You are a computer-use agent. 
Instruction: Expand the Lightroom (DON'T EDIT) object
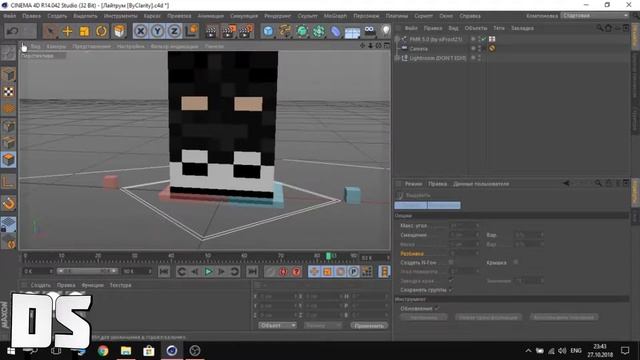pyautogui.click(x=397, y=58)
